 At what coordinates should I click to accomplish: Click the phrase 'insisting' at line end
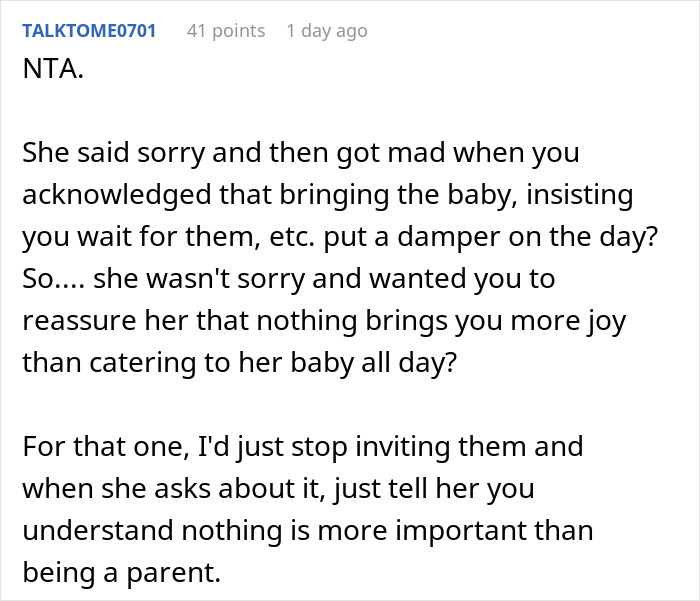coord(579,195)
